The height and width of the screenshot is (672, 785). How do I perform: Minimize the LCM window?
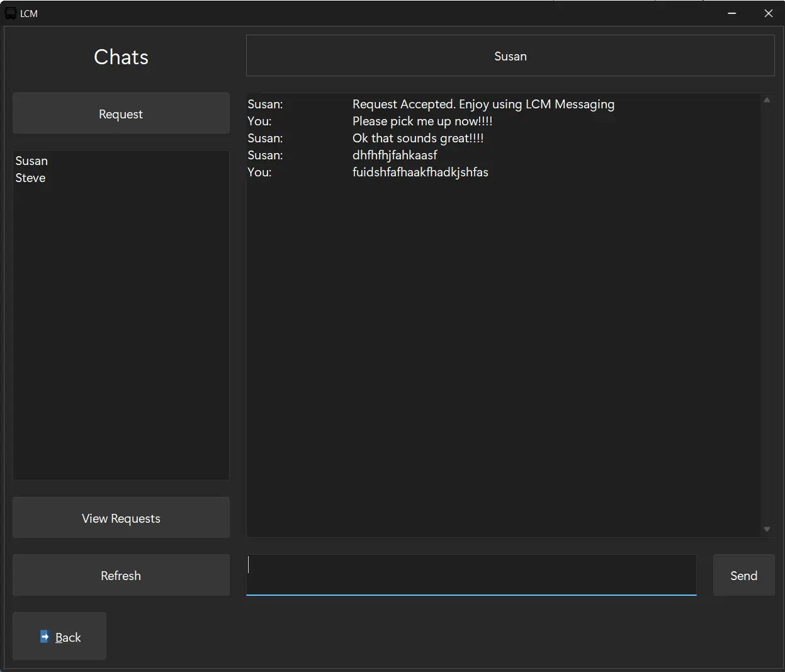(x=732, y=13)
